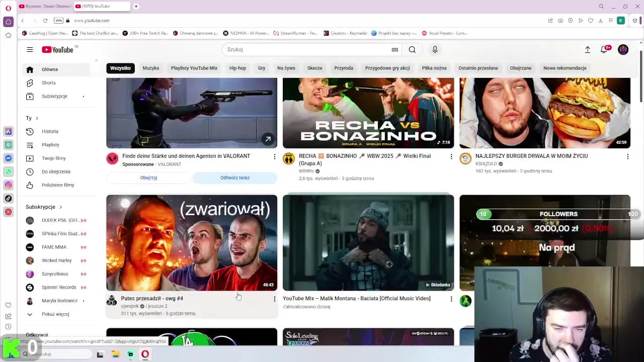Open TikTok in Opera sidebar
644x362 pixels.
tap(8, 198)
